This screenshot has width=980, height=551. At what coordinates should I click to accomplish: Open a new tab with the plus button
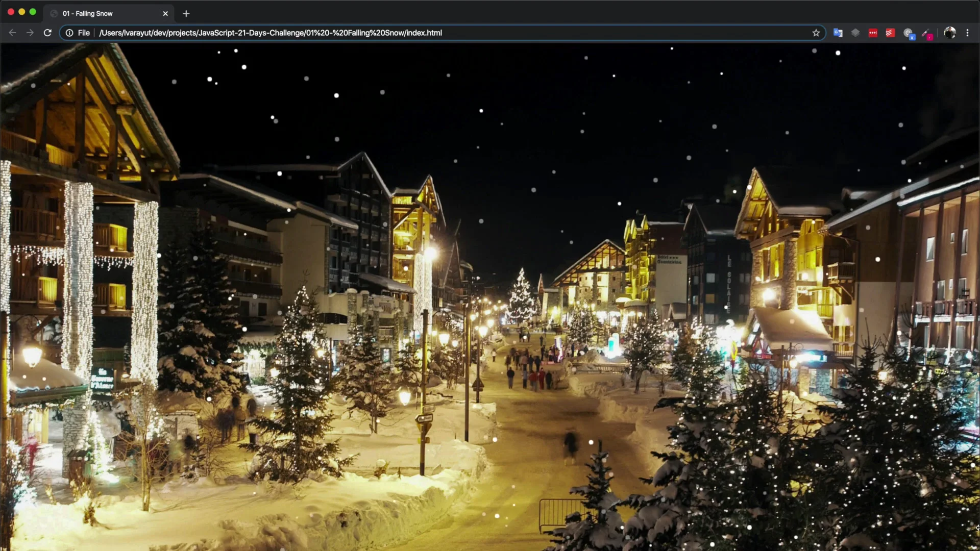pos(186,14)
